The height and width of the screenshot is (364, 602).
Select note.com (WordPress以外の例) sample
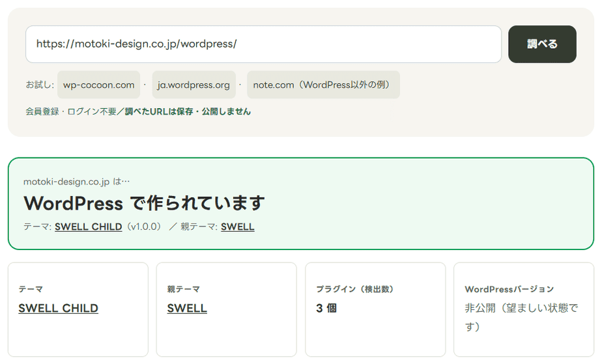click(x=323, y=85)
